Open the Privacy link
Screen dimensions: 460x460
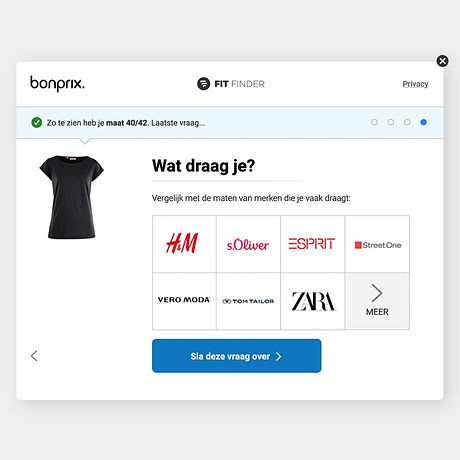pos(415,84)
